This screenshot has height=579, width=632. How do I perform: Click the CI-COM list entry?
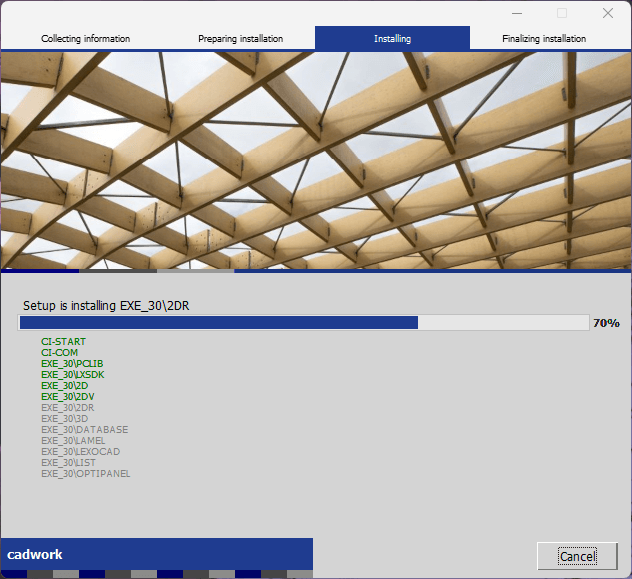pyautogui.click(x=59, y=353)
